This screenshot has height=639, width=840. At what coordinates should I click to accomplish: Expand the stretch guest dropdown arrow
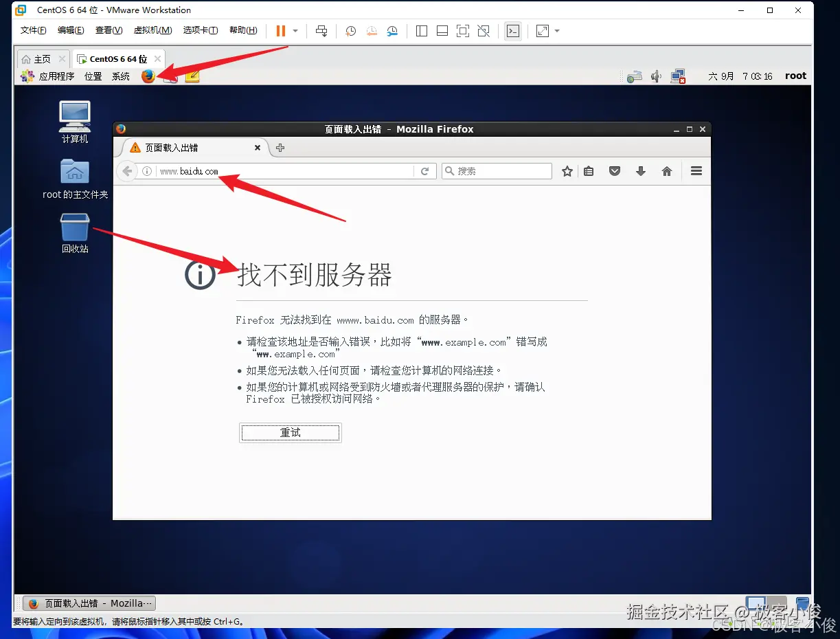pyautogui.click(x=557, y=31)
